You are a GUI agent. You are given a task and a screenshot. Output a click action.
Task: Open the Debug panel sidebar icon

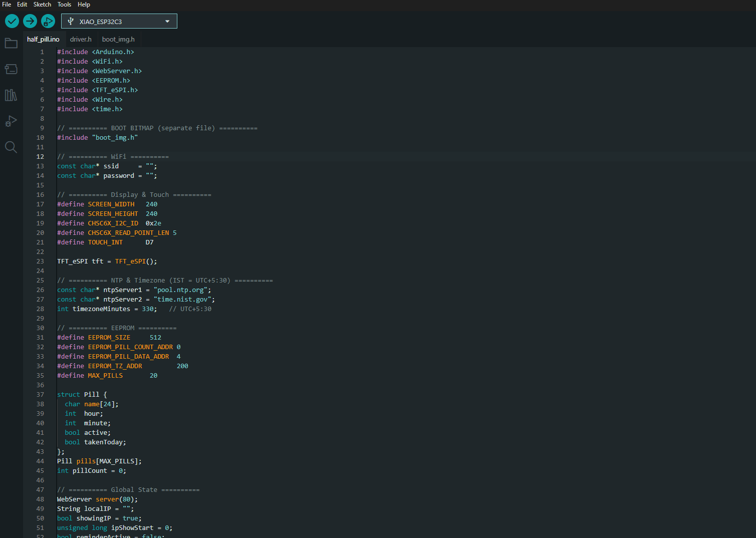[x=11, y=121]
